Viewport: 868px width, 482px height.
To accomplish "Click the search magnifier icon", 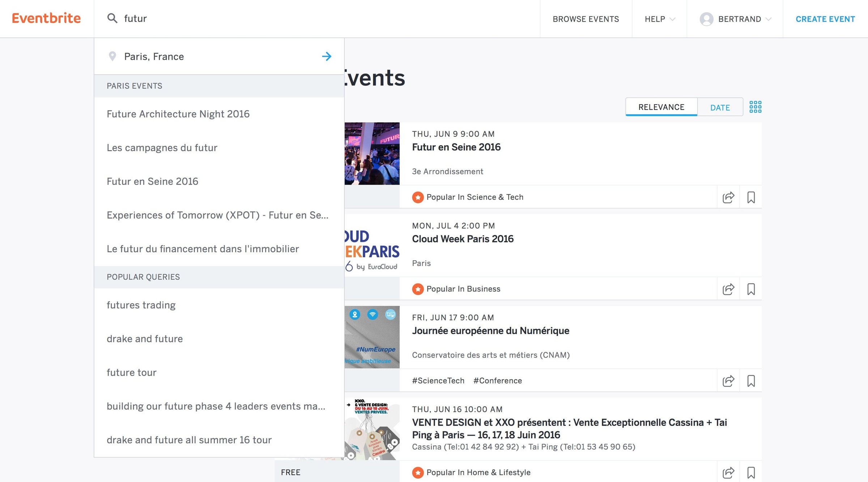I will [112, 18].
